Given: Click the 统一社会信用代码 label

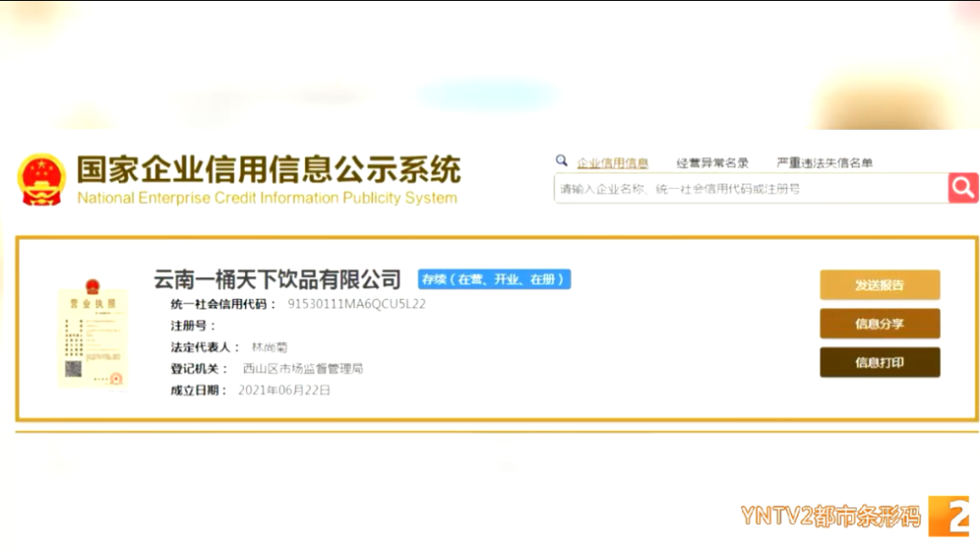Looking at the screenshot, I should tap(223, 305).
